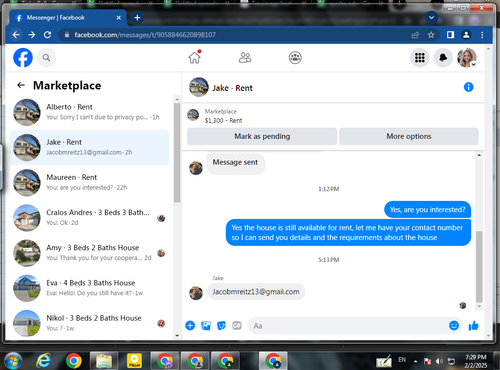Click the 'Yes, are you interested?' bubble

(427, 210)
